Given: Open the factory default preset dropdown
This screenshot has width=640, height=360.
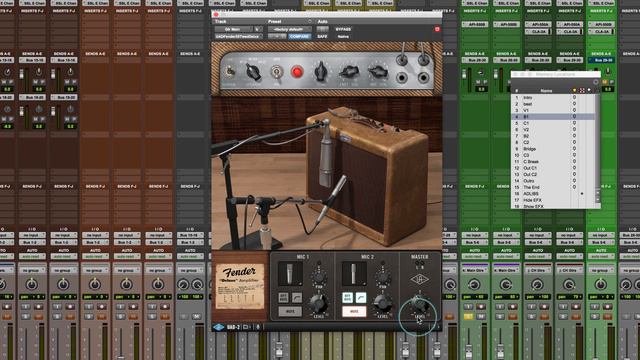Looking at the screenshot, I should click(289, 29).
